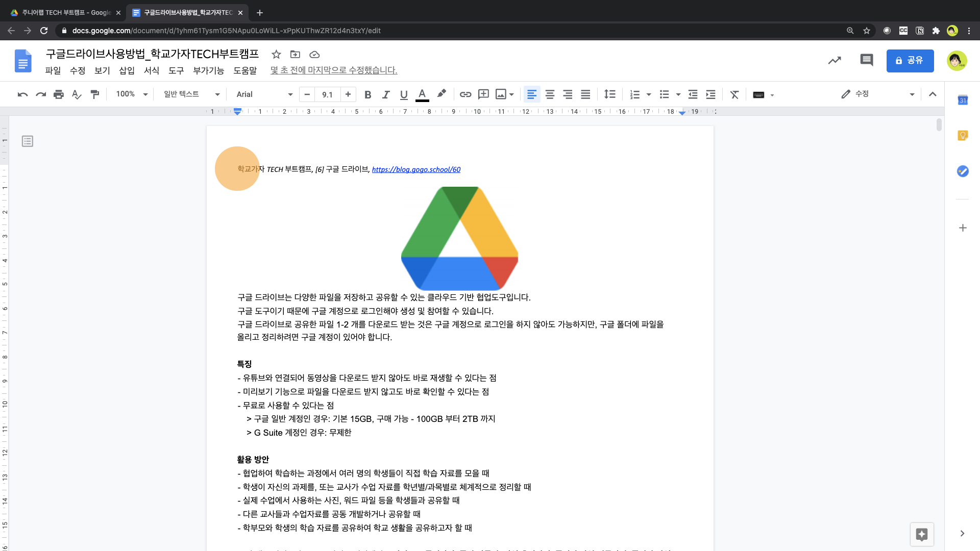The width and height of the screenshot is (980, 551).
Task: Open the text color picker
Action: click(x=422, y=94)
